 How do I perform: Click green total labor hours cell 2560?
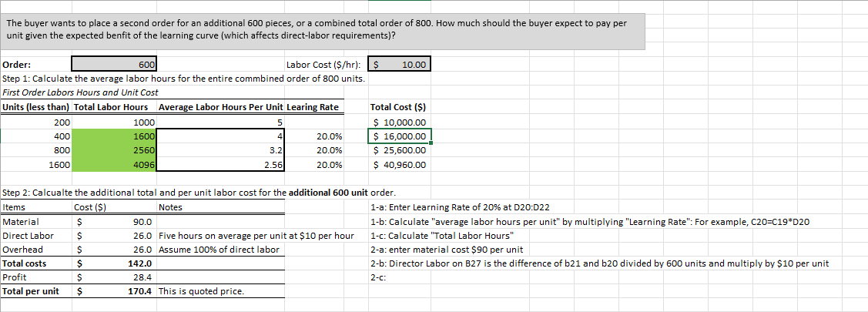115,150
